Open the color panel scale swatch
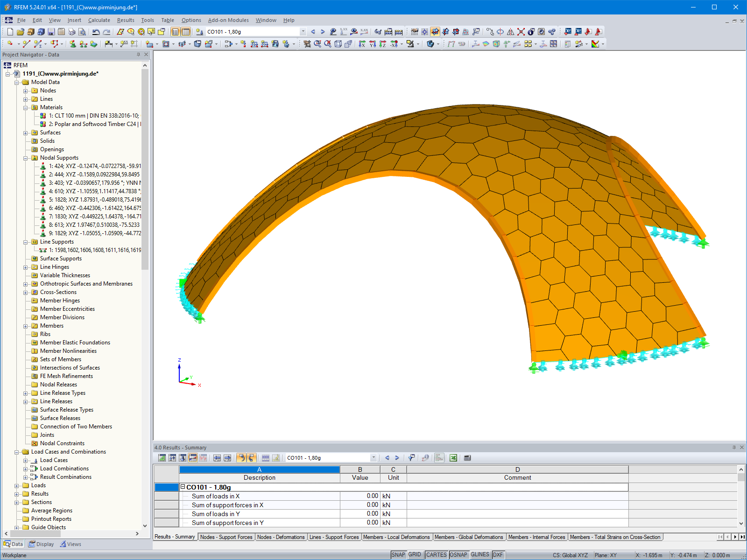This screenshot has height=560, width=747. pyautogui.click(x=595, y=44)
